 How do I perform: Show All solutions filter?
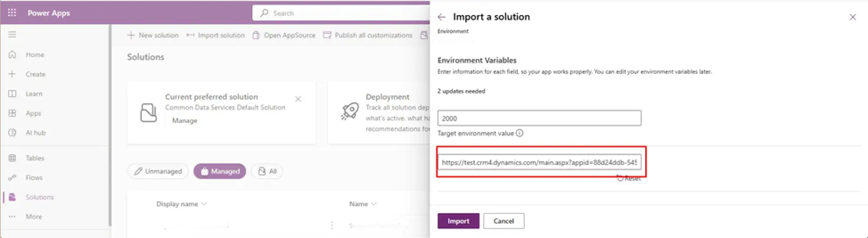tap(267, 171)
